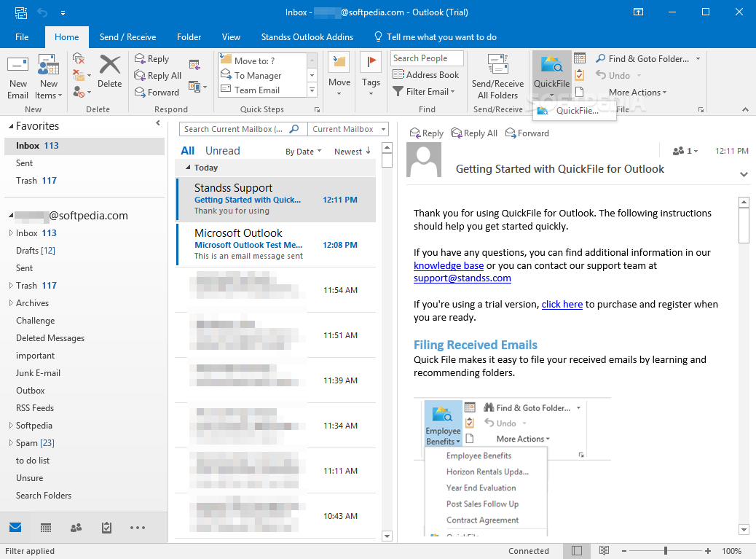Image resolution: width=756 pixels, height=559 pixels.
Task: Click the support@standss.com link
Action: click(x=462, y=278)
